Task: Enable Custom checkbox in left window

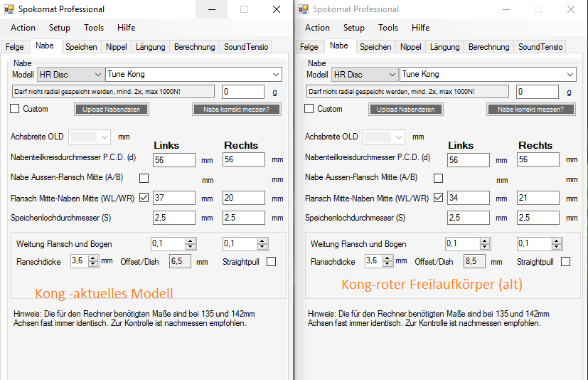Action: (x=15, y=109)
